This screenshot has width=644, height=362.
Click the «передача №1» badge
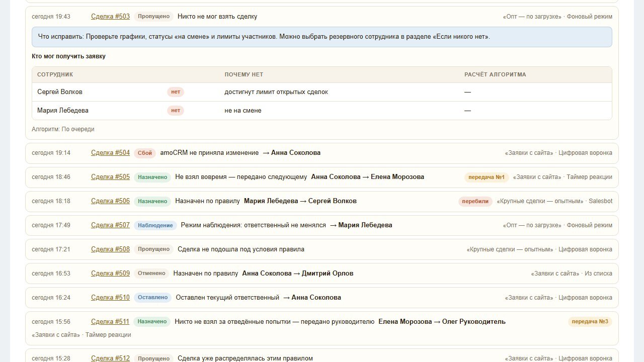click(x=487, y=177)
